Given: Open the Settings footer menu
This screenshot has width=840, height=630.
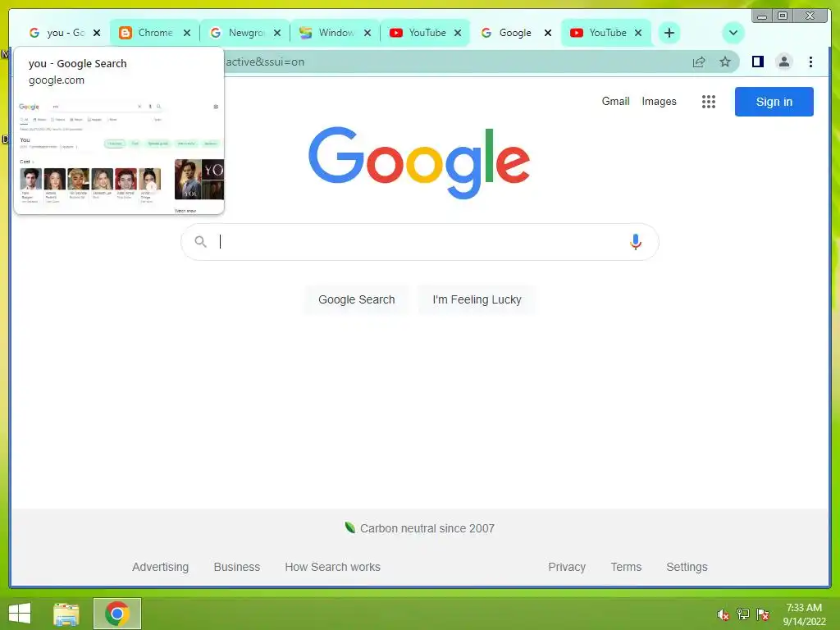Looking at the screenshot, I should coord(687,567).
